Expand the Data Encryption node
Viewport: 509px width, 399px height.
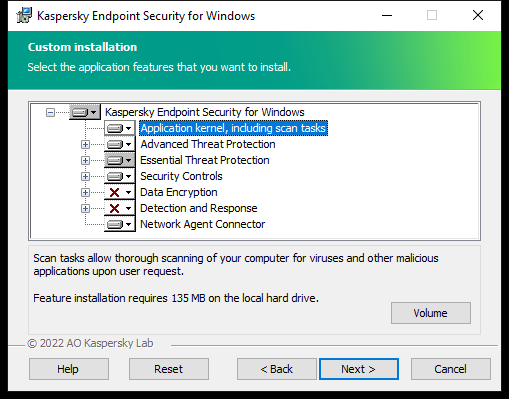(x=85, y=192)
